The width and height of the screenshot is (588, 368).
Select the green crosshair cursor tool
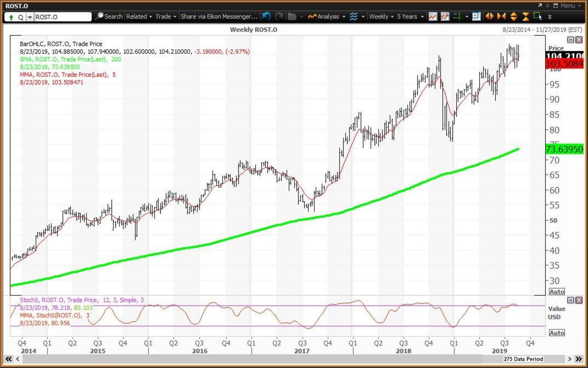coord(457,17)
